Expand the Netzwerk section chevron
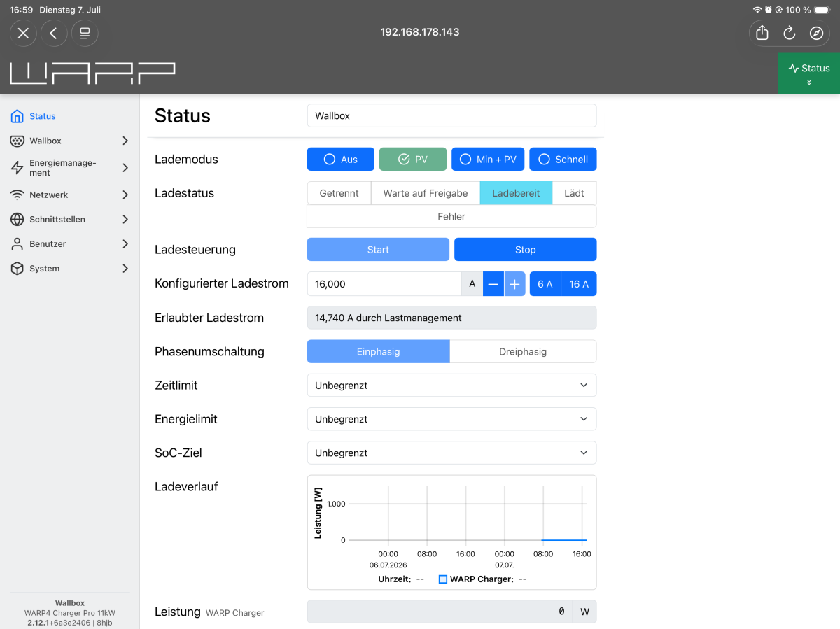840x629 pixels. [125, 195]
